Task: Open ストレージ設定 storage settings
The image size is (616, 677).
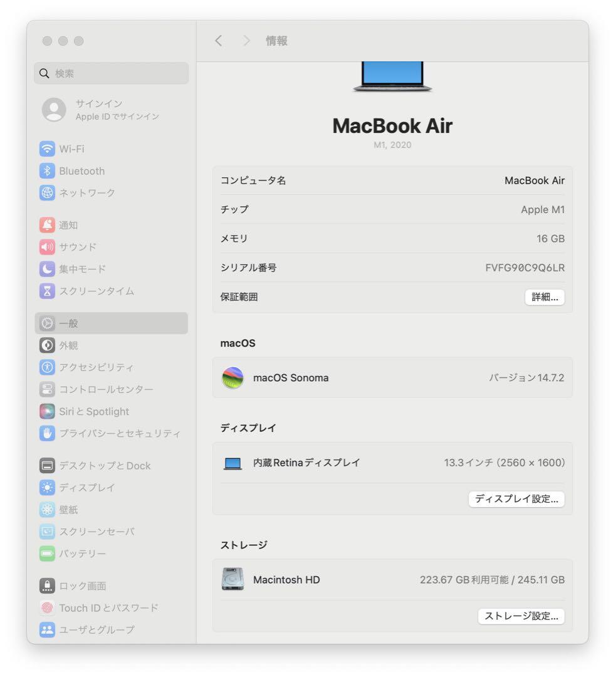Action: (521, 616)
